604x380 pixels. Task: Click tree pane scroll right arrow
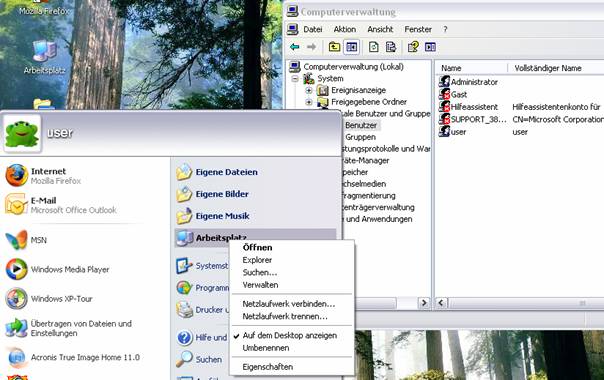click(x=424, y=303)
